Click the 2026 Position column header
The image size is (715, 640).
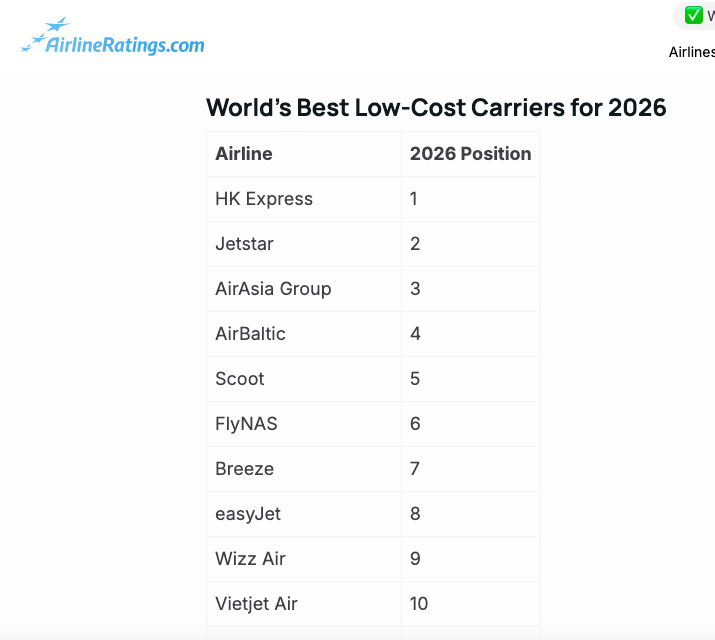point(470,154)
